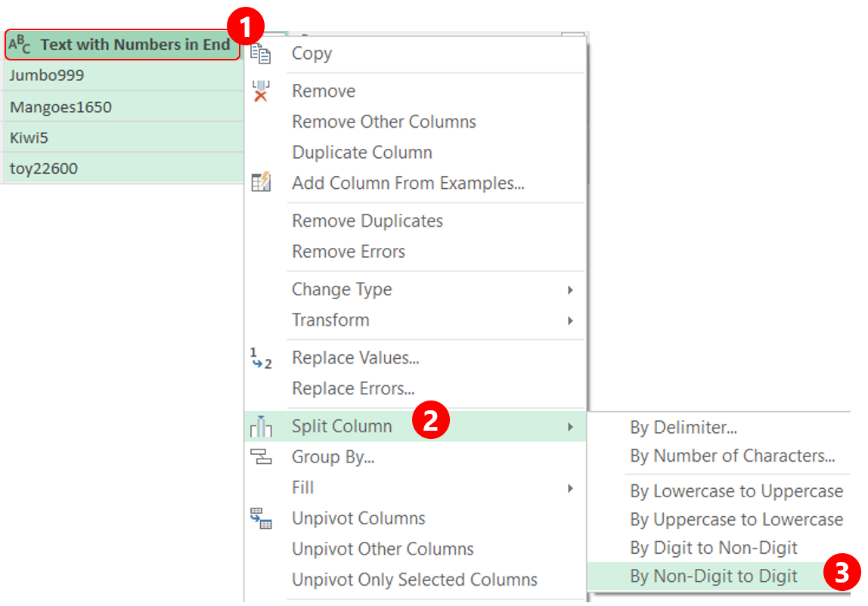The height and width of the screenshot is (606, 868).
Task: Click the Copy icon in context menu
Action: click(260, 54)
